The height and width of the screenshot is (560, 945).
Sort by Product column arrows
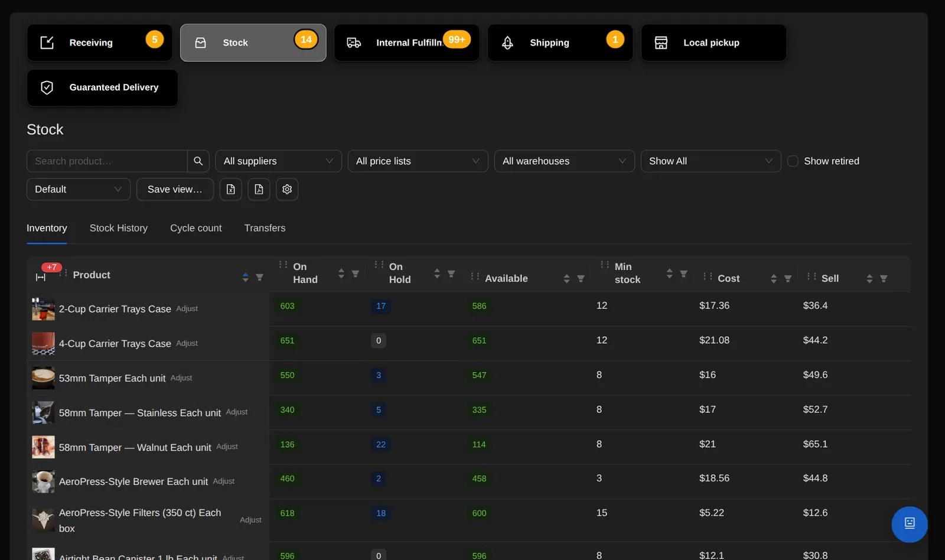tap(246, 277)
